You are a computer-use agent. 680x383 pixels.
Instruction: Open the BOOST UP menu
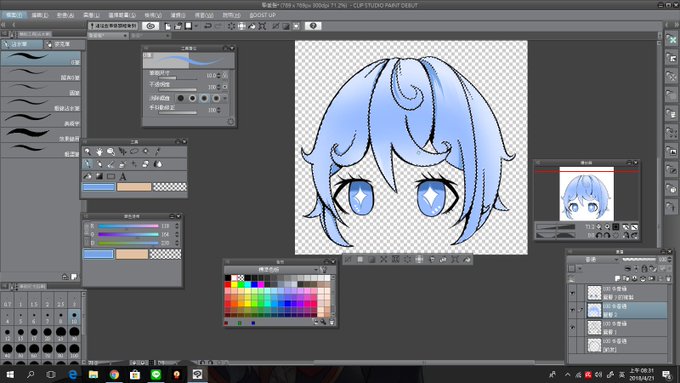tap(262, 15)
